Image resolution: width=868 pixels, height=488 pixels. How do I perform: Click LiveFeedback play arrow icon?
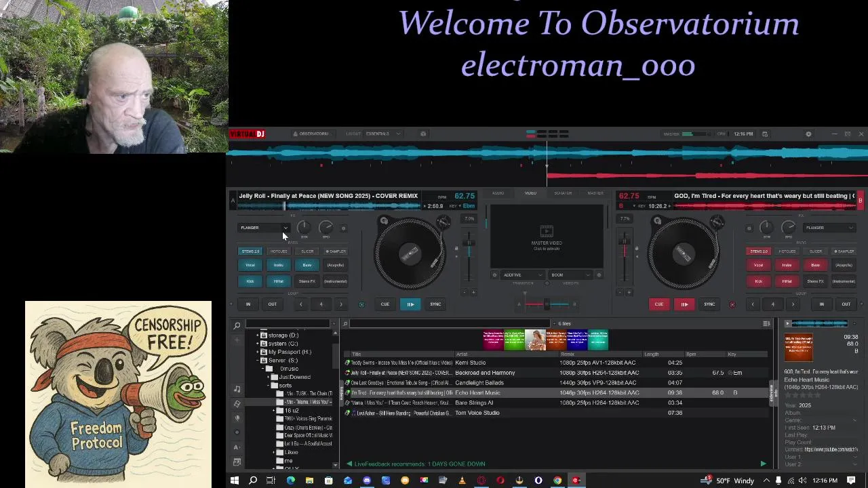pyautogui.click(x=763, y=464)
